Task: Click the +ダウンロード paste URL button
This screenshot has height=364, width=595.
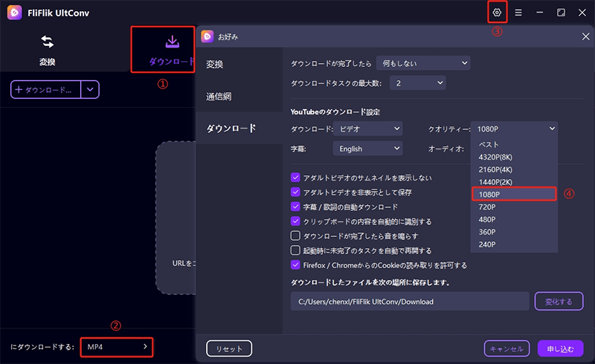Action: [45, 90]
